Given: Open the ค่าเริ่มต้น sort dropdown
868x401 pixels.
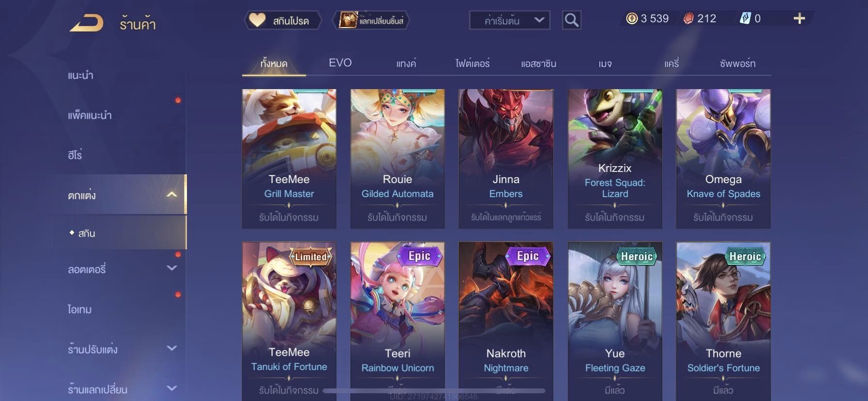Looking at the screenshot, I should 510,20.
